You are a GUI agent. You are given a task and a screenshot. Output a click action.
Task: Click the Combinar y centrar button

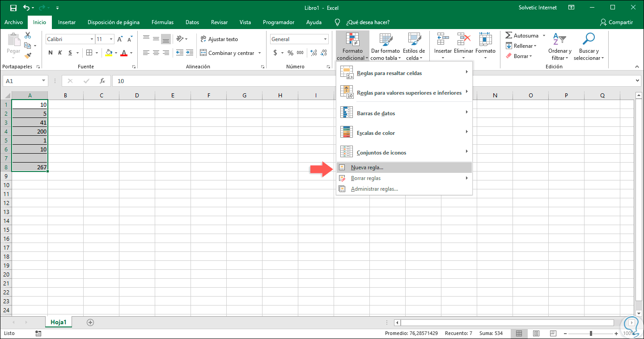[x=227, y=53]
